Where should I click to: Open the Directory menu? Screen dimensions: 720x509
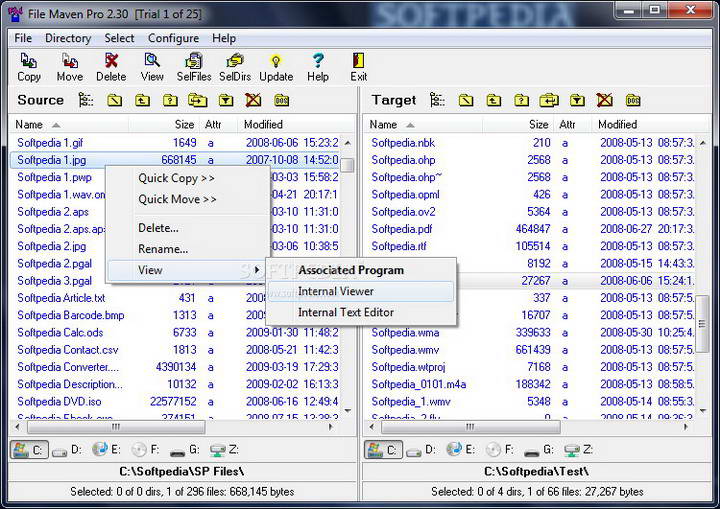68,38
